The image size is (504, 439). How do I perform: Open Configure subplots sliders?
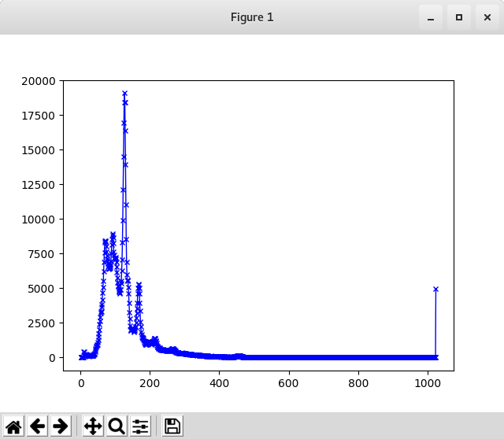click(x=140, y=426)
